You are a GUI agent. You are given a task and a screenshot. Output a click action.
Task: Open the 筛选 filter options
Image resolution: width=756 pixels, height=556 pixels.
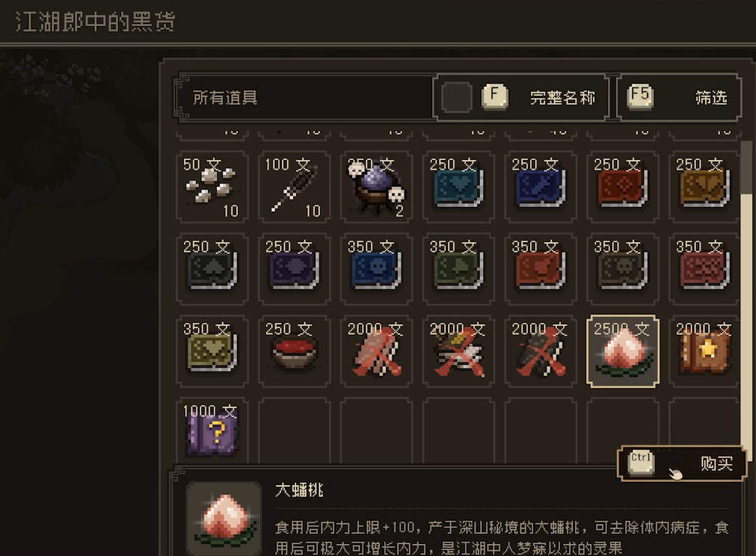679,97
